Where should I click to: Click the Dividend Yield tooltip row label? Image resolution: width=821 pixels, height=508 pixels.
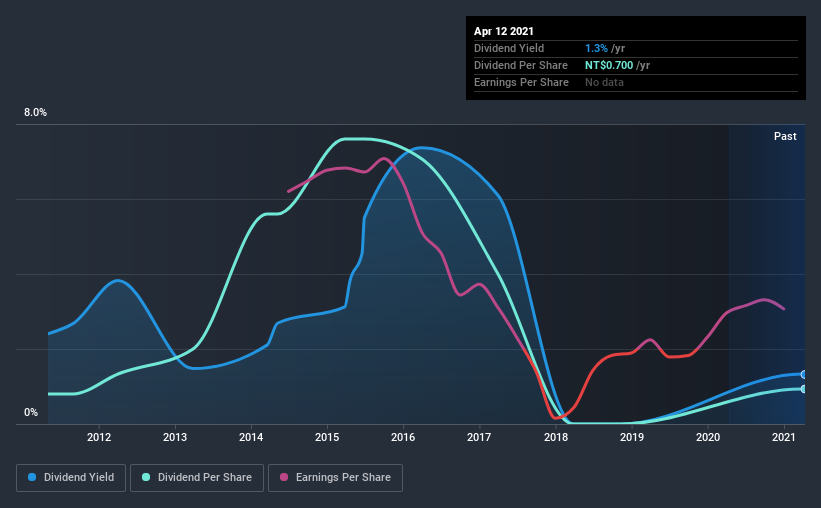[x=509, y=48]
